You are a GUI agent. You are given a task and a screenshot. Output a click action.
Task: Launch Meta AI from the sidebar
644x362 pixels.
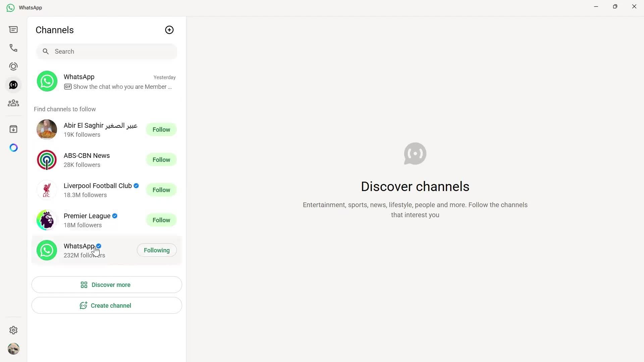pyautogui.click(x=13, y=147)
